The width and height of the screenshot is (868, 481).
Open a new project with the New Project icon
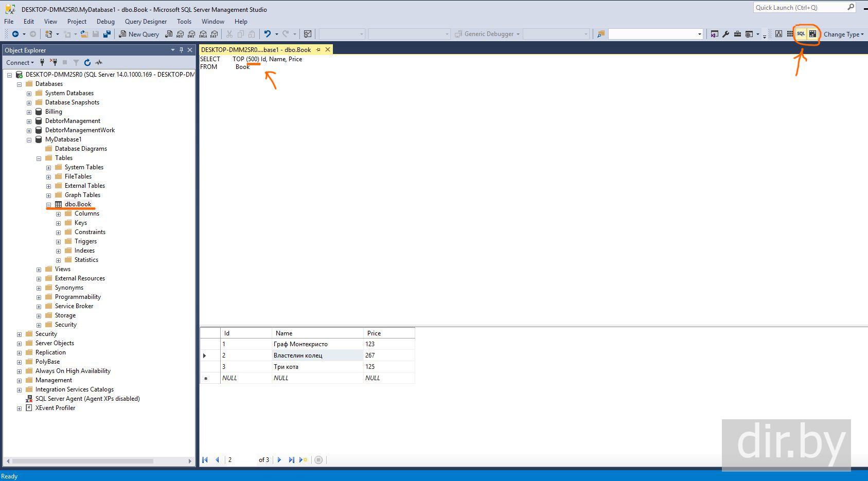coord(49,34)
